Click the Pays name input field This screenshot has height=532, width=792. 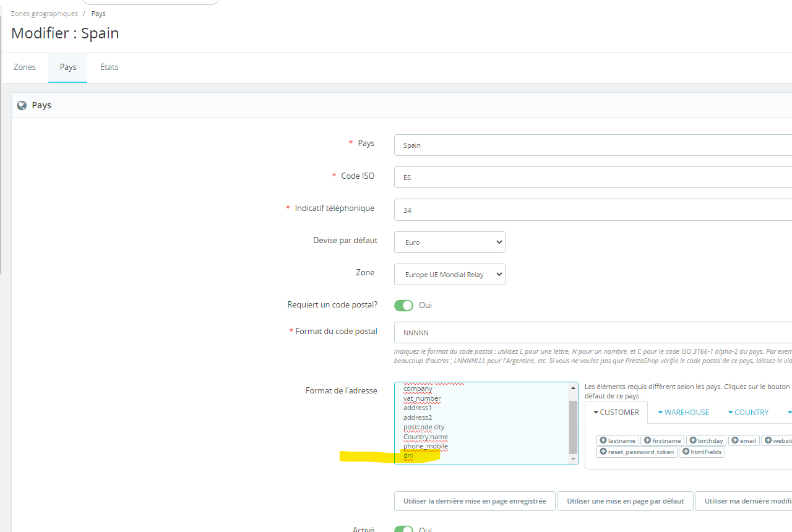pyautogui.click(x=593, y=145)
